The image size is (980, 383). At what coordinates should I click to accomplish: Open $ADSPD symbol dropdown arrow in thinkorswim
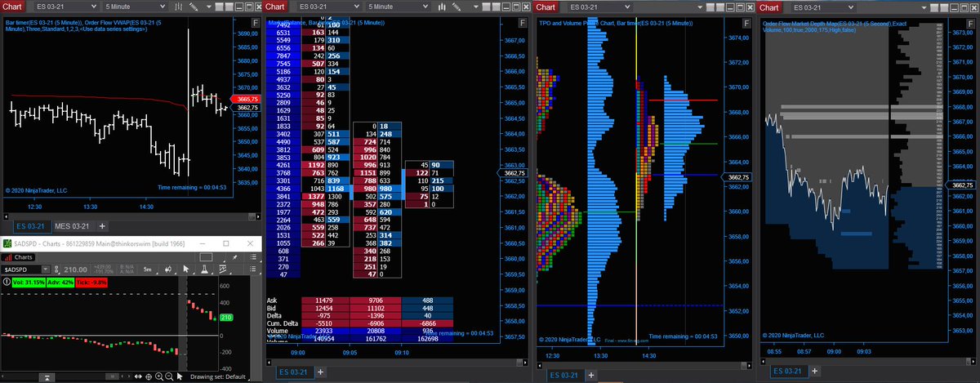(x=46, y=269)
